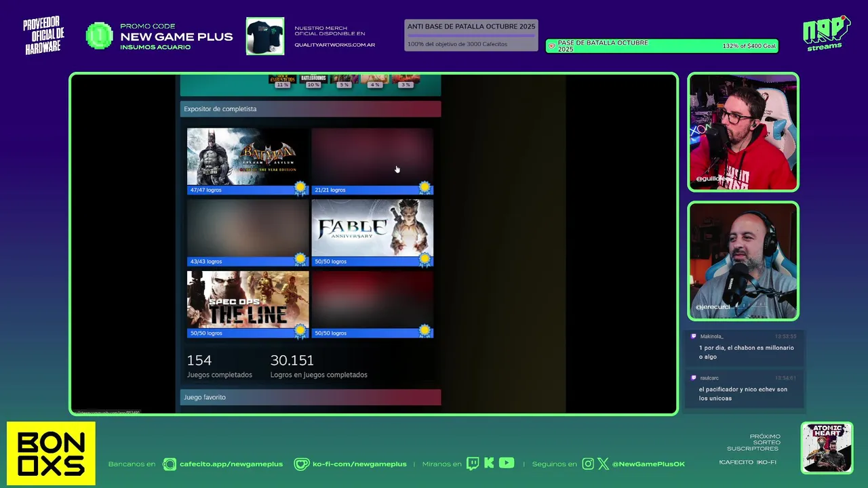Click the !CAFECITO !KO-FI command text

click(x=747, y=462)
